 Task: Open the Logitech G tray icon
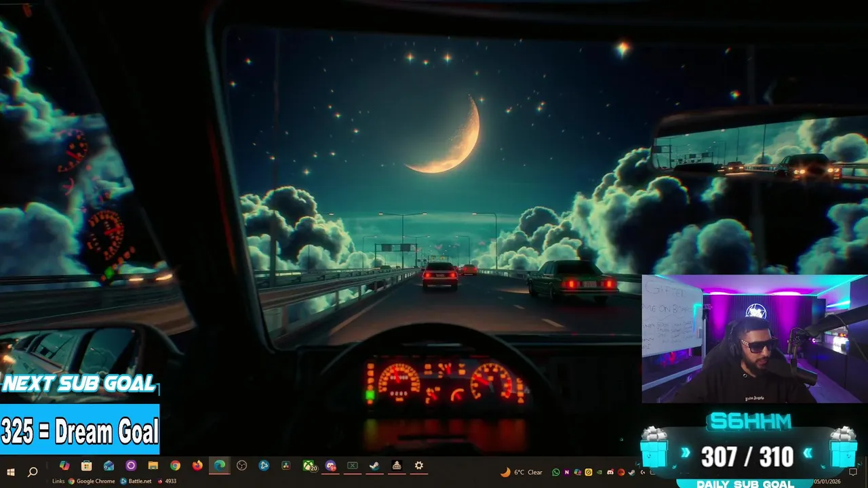642,472
